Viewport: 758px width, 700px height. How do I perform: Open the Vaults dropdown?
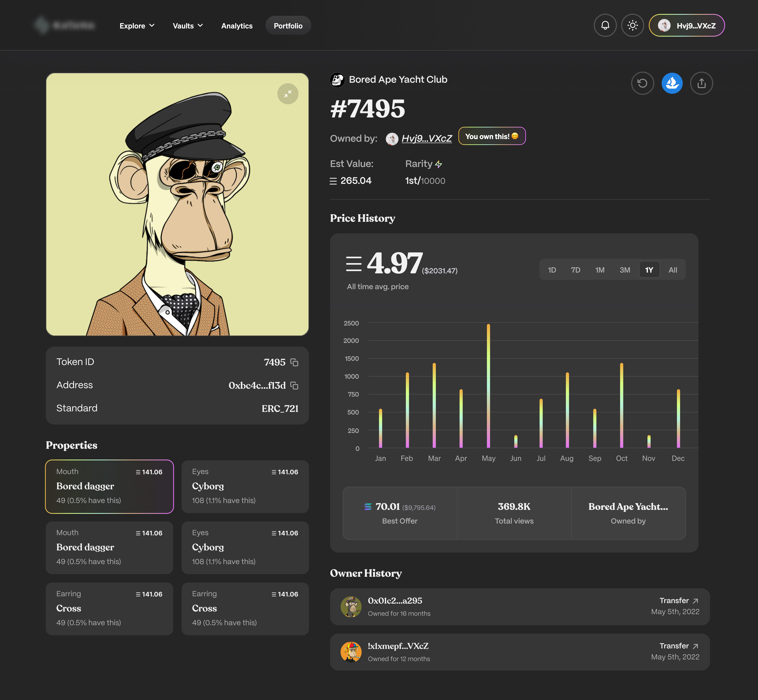[187, 26]
